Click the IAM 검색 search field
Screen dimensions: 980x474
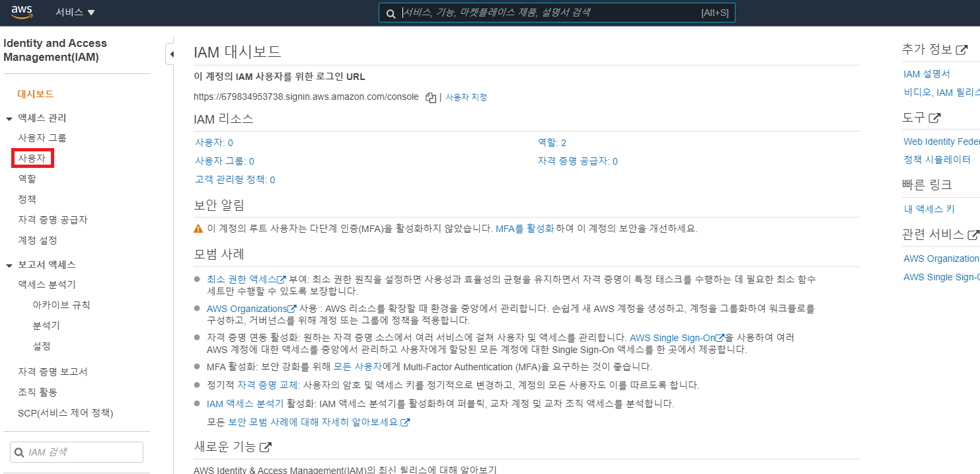pyautogui.click(x=77, y=452)
